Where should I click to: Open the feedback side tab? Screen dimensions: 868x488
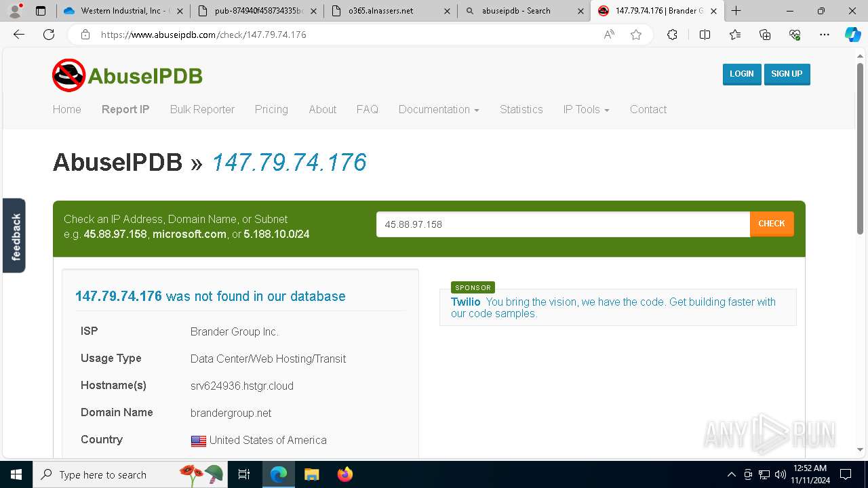click(x=14, y=235)
